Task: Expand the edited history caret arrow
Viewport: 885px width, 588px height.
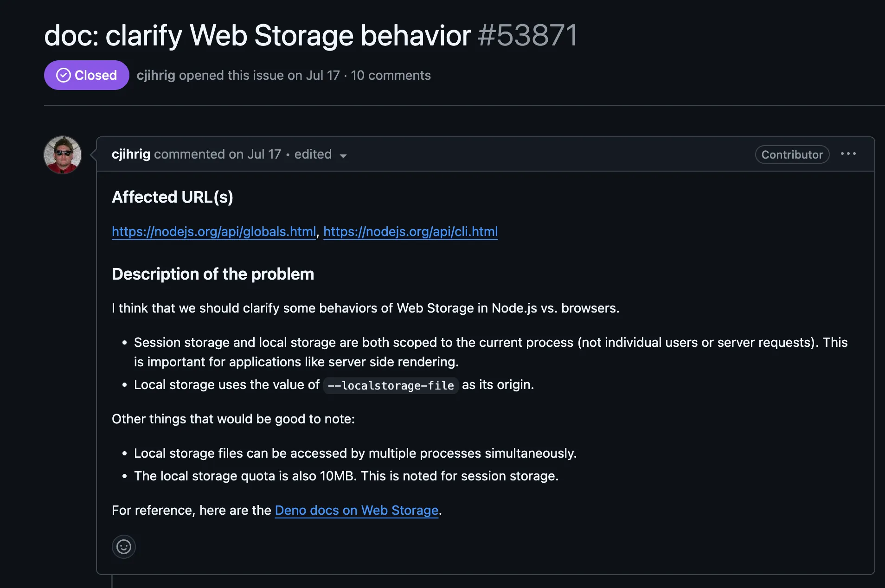Action: [x=343, y=156]
